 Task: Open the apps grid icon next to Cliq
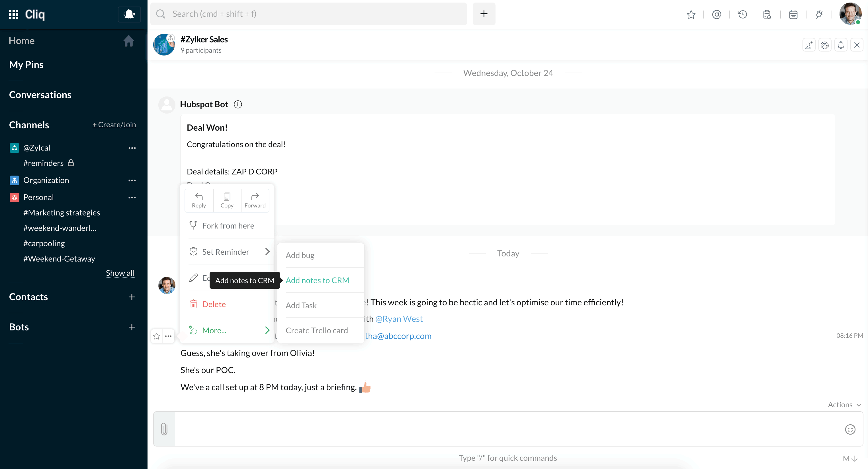click(13, 14)
